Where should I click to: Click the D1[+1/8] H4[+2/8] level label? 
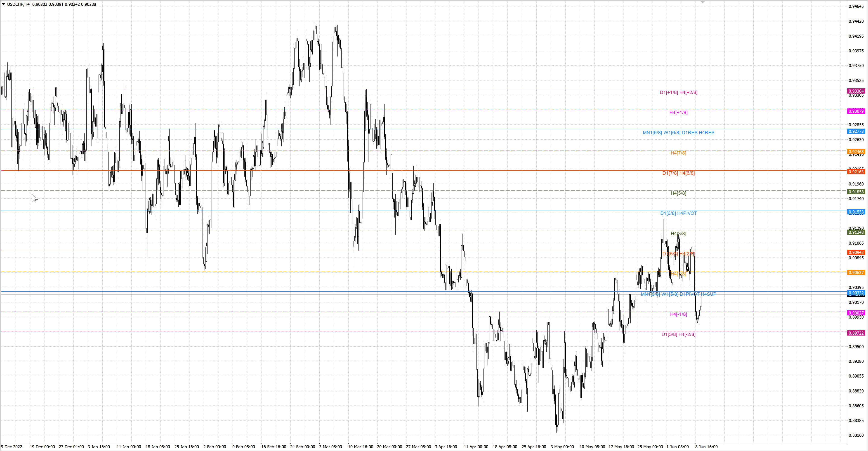678,92
